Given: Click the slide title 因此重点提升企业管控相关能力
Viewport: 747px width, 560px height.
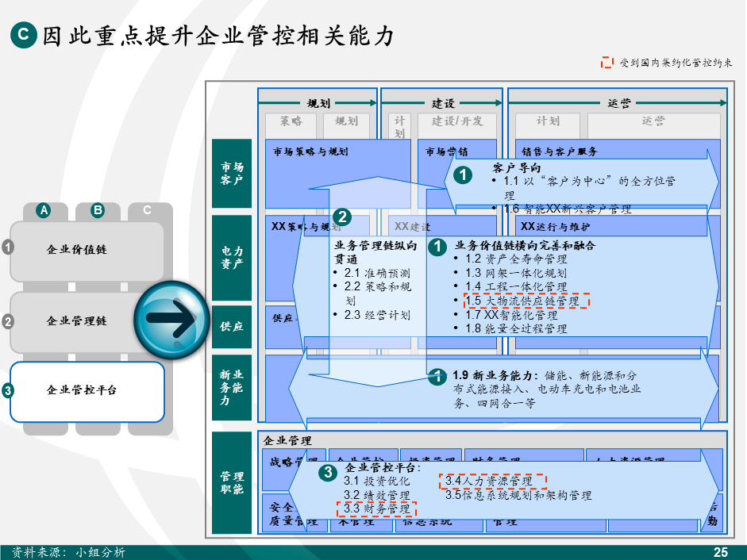Looking at the screenshot, I should tap(218, 36).
